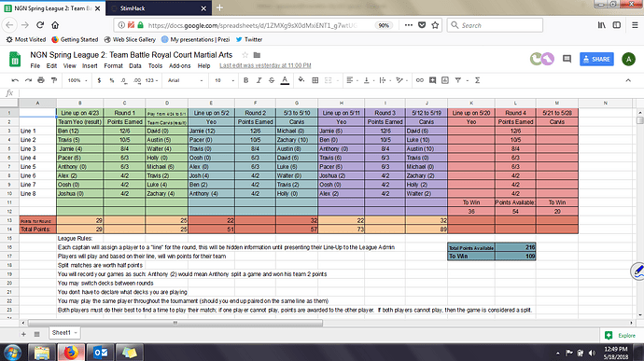Insert a link with toolbar icon
Screen dimensions: 644x361
point(419,80)
